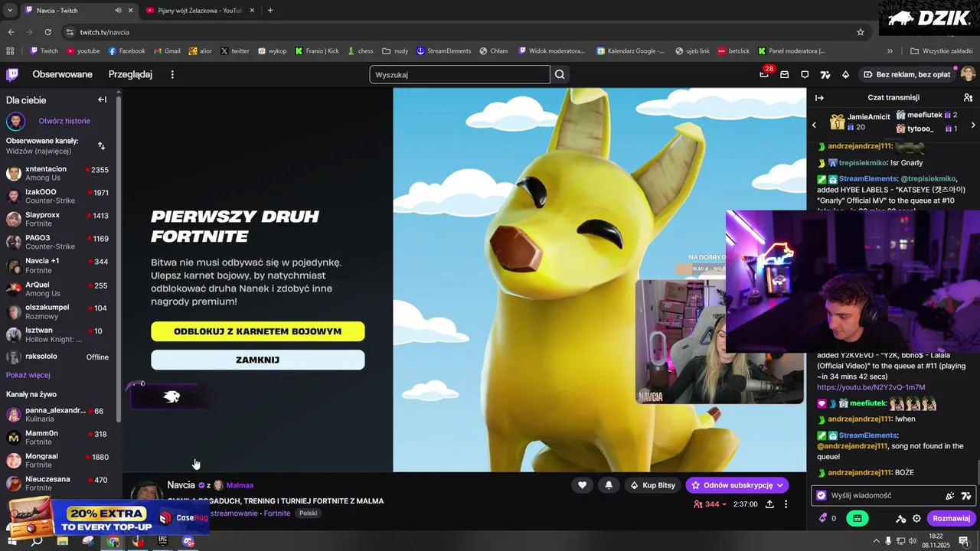
Task: Open the youtu.be link in chat
Action: [871, 387]
